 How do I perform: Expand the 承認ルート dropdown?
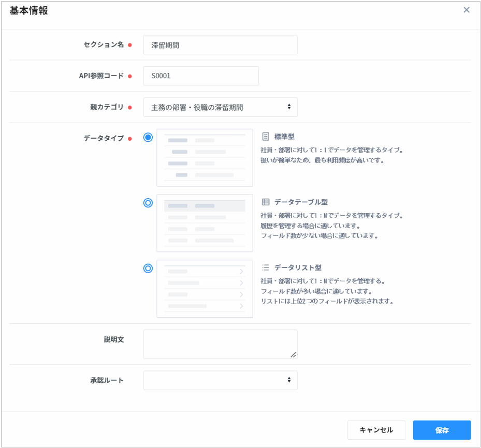[220, 380]
